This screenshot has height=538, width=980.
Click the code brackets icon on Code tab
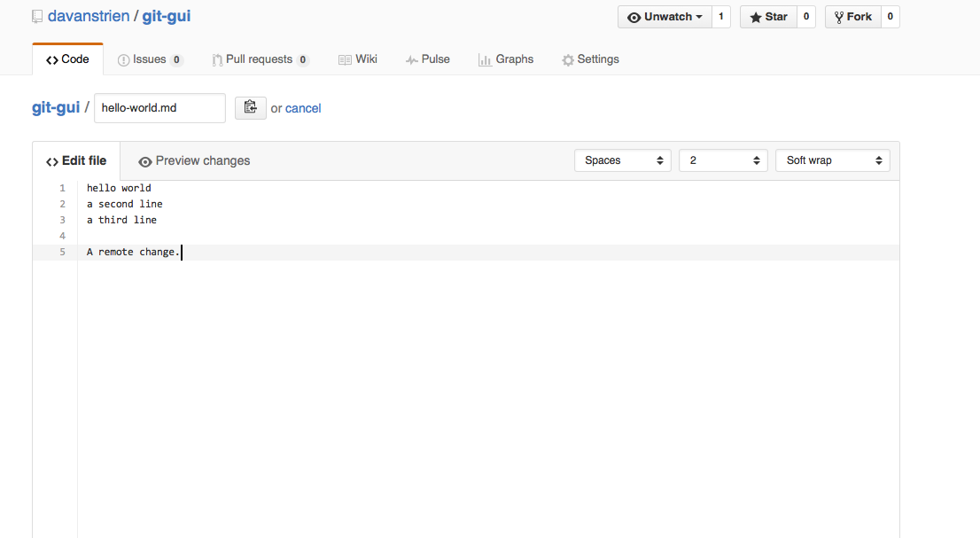[52, 60]
